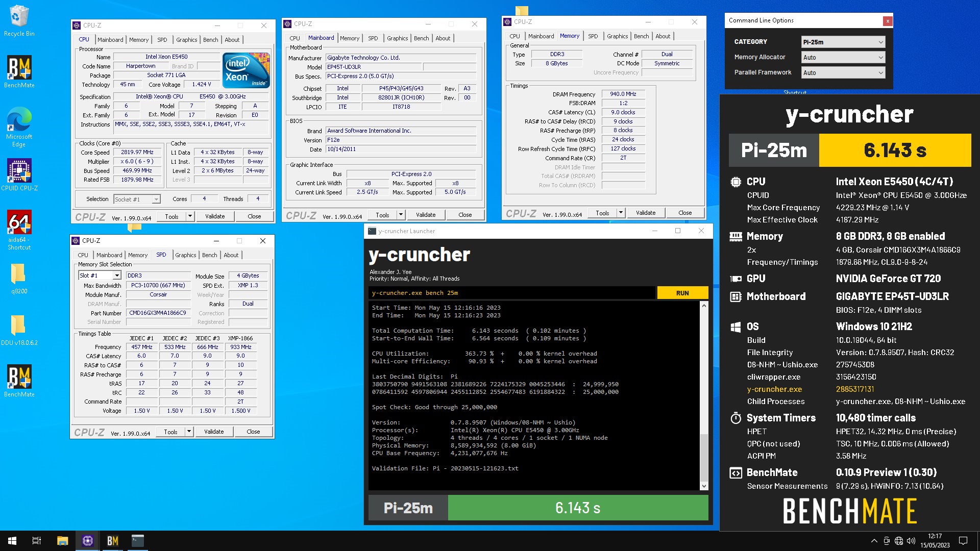Open the volume tray icon
980x551 pixels.
[x=911, y=541]
